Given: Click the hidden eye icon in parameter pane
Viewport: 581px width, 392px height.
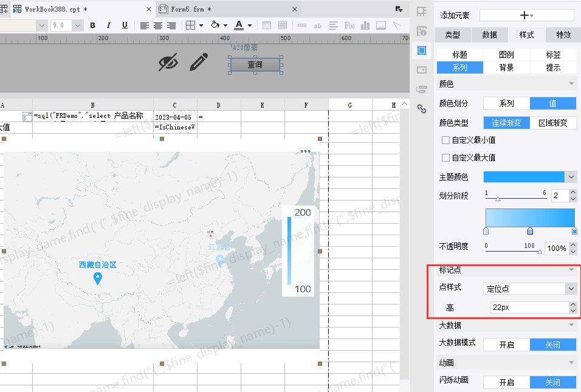Looking at the screenshot, I should coord(168,62).
